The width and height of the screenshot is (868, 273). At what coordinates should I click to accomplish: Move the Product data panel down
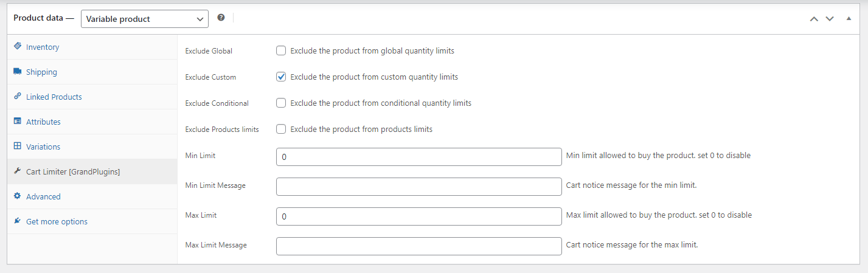(830, 19)
